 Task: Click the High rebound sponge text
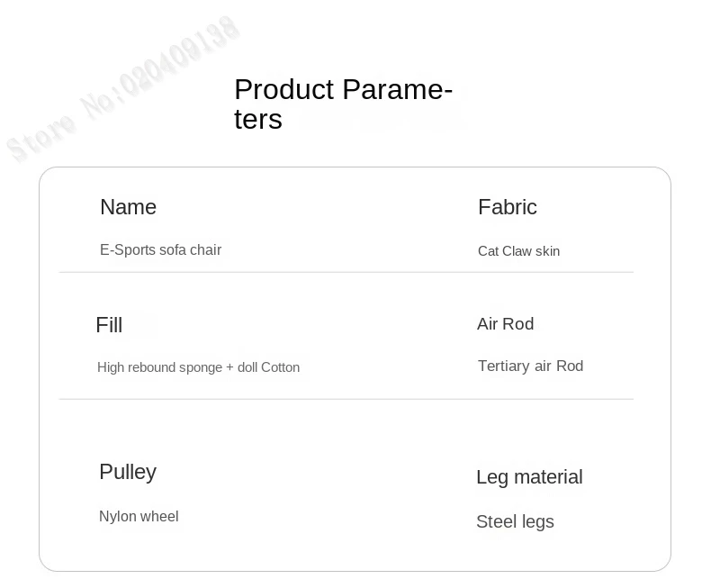159,367
